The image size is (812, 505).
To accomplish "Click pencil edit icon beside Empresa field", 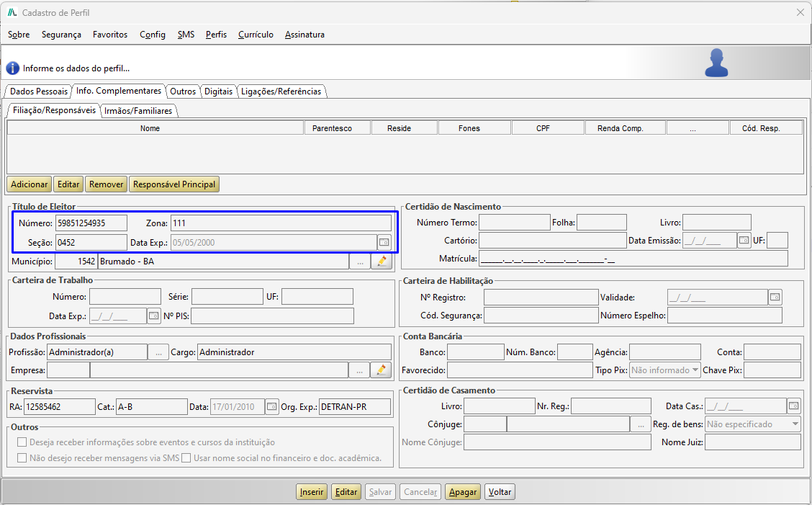I will 381,370.
